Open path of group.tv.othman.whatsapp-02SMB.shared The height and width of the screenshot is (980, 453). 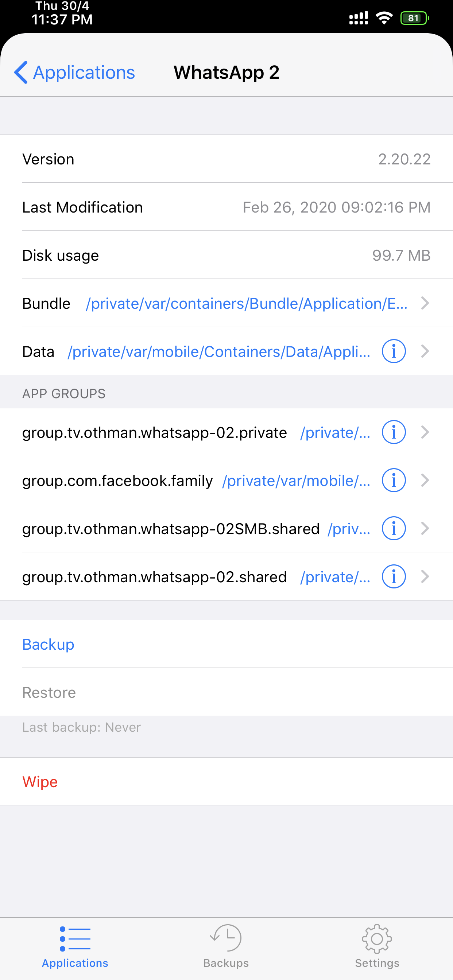coord(349,529)
